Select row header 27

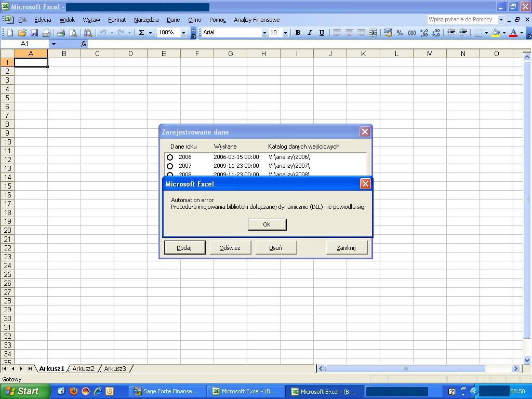point(7,292)
